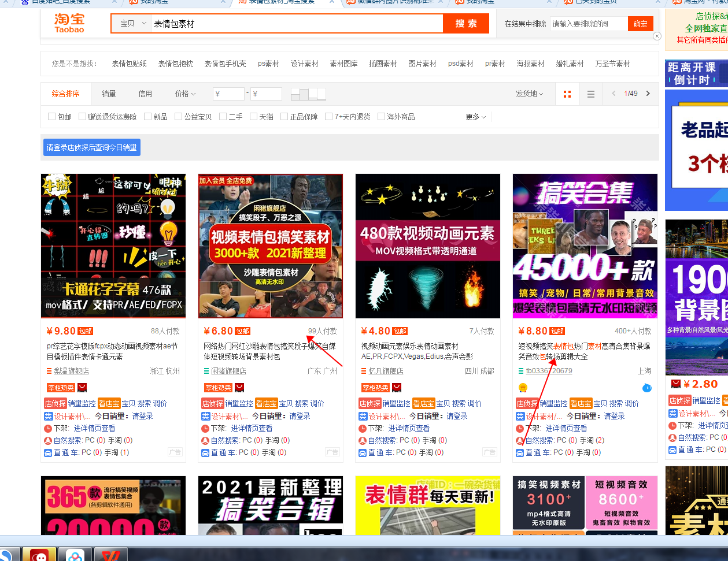Image resolution: width=728 pixels, height=561 pixels.
Task: Click shop icon beside 忆凡旗舰店
Action: (x=364, y=371)
